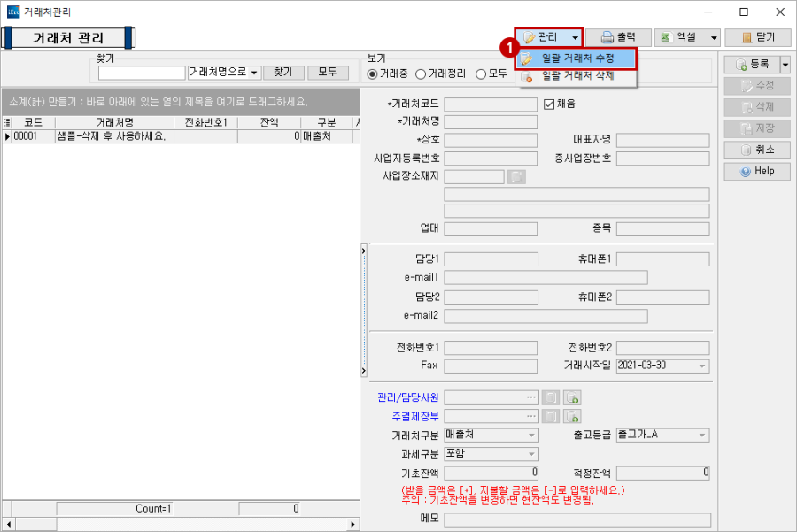Open Help from the right panel
This screenshot has height=532, width=797.
click(x=757, y=171)
